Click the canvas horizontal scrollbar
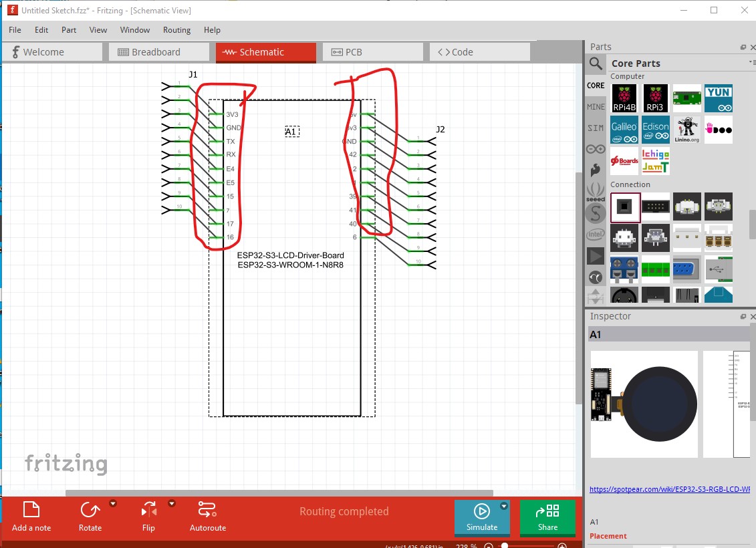 (279, 493)
